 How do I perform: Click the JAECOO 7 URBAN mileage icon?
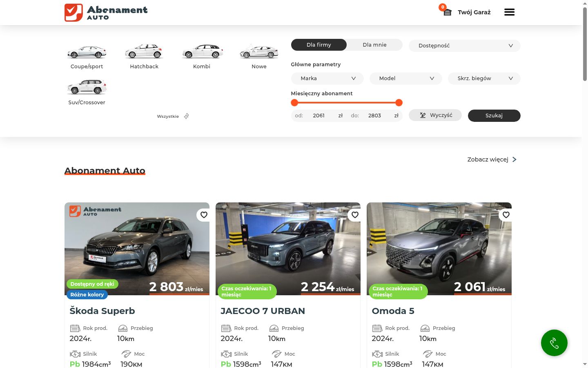[x=274, y=328]
